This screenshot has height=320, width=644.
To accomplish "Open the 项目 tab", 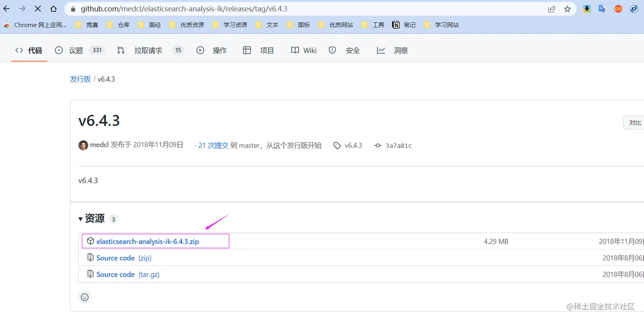I will pos(259,50).
